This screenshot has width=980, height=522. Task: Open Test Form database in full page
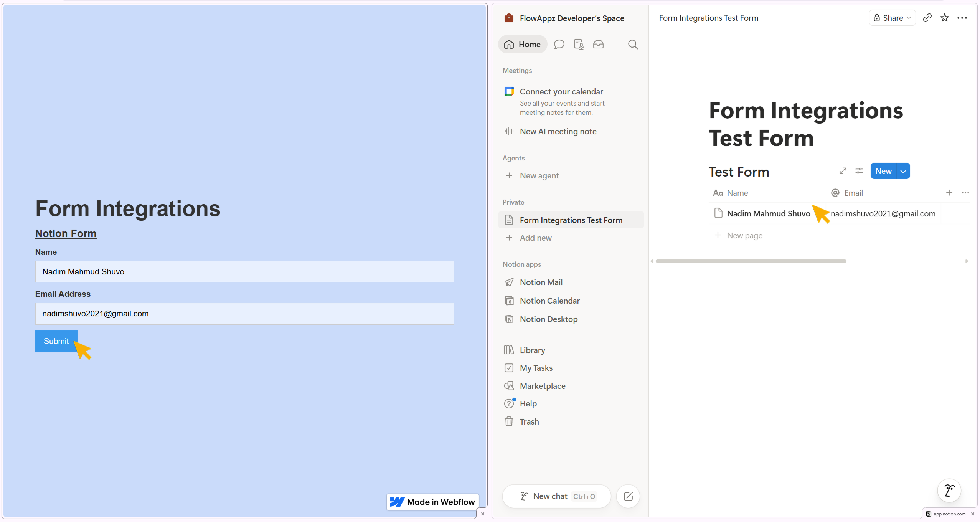tap(843, 171)
